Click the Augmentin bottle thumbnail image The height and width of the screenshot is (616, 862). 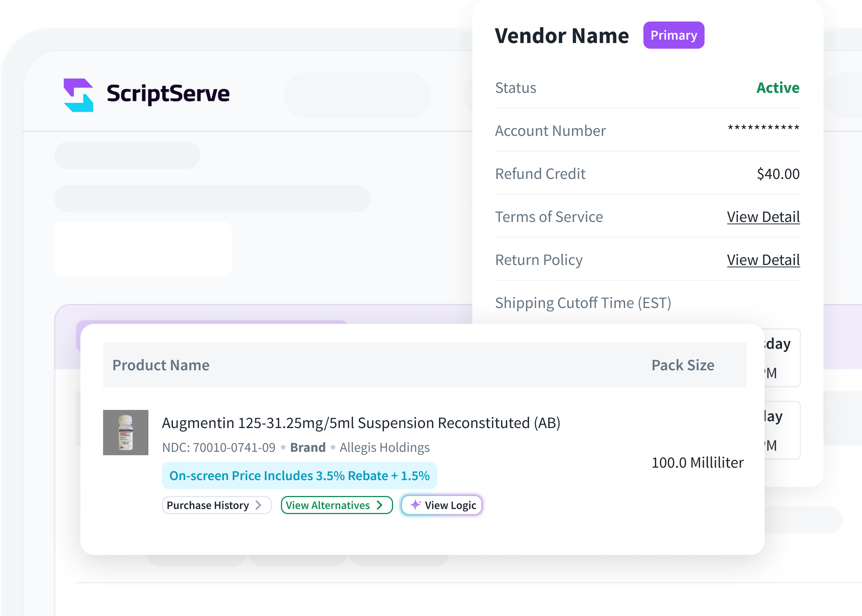coord(126,433)
